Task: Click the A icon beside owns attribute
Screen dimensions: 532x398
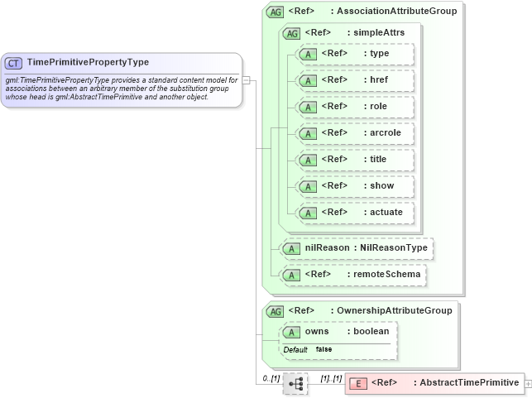Action: (x=291, y=333)
